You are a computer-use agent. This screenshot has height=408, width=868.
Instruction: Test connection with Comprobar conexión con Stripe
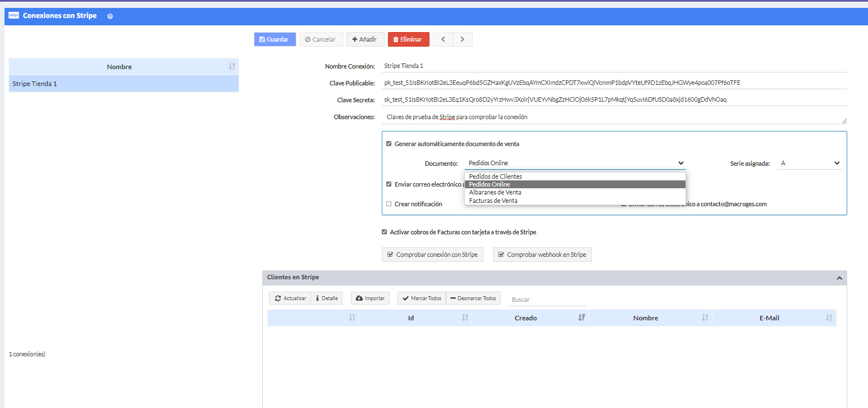432,255
